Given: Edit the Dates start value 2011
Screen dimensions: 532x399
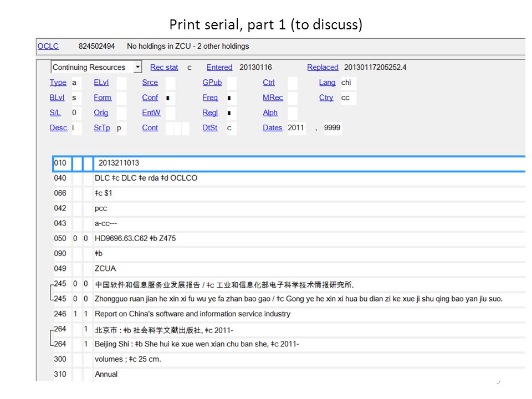Looking at the screenshot, I should pos(296,128).
